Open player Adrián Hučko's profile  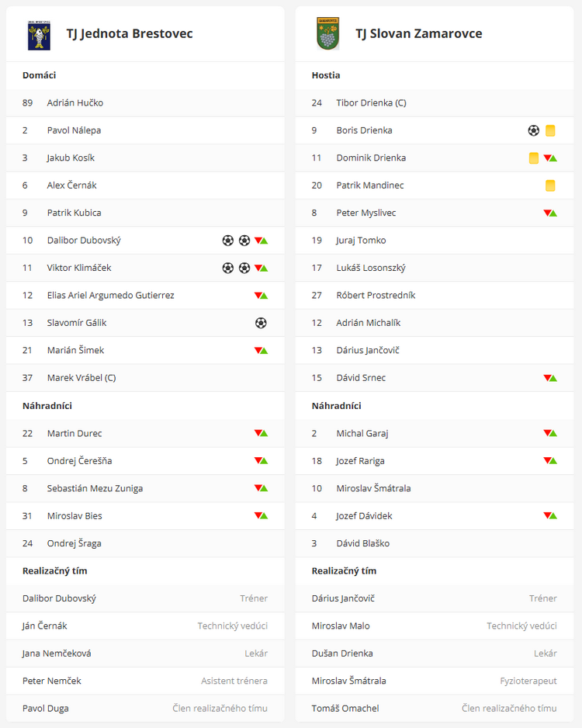point(74,103)
